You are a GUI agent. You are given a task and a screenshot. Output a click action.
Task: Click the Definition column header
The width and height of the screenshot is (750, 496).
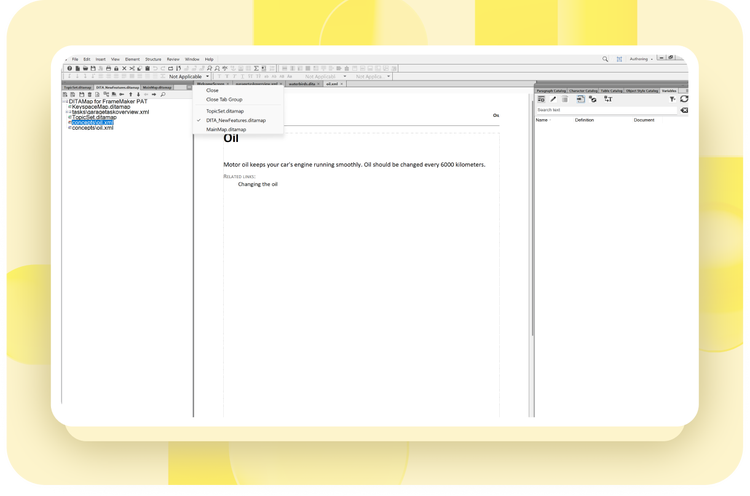(584, 120)
